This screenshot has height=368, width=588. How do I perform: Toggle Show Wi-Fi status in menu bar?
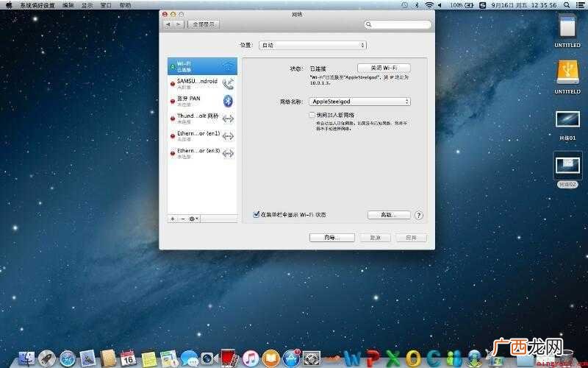(x=257, y=214)
